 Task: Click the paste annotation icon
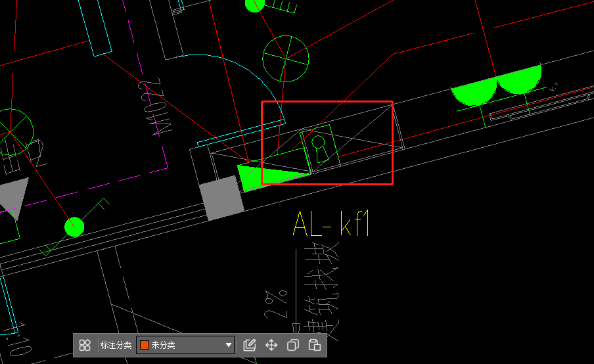315,345
